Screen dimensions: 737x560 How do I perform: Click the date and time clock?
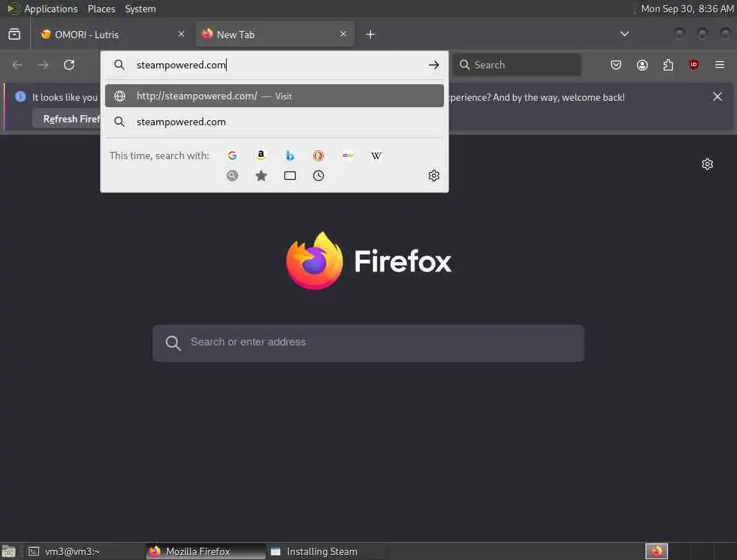tap(687, 9)
